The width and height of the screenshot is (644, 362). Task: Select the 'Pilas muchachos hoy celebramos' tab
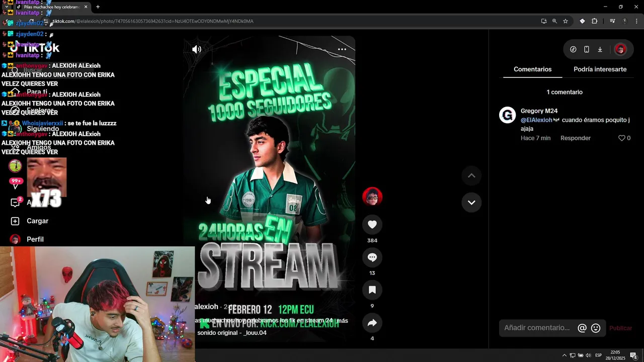tap(52, 7)
